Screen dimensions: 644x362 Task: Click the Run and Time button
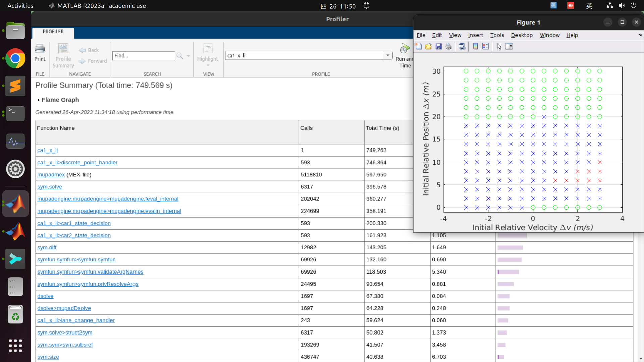(405, 55)
